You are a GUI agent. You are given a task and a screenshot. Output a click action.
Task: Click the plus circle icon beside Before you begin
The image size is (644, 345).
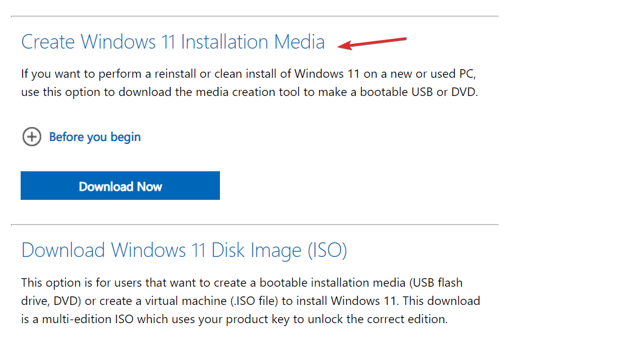(32, 137)
